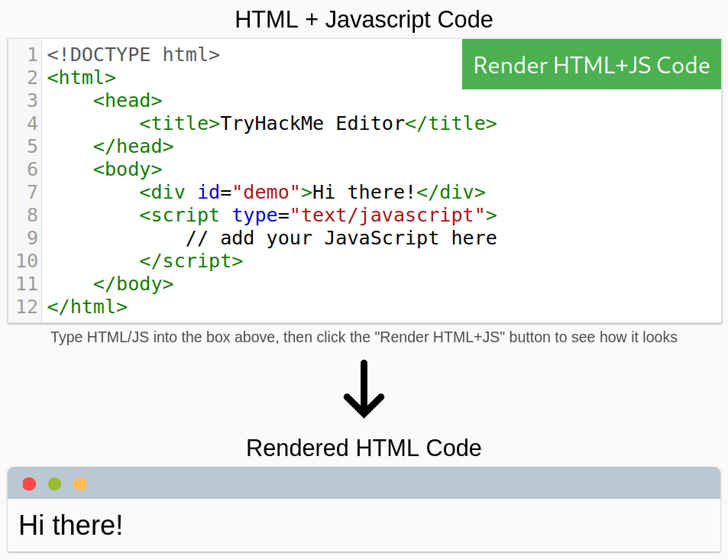Viewport: 728px width, 560px height.
Task: Click the 'Hi there!' text in rendered output
Action: [x=70, y=526]
